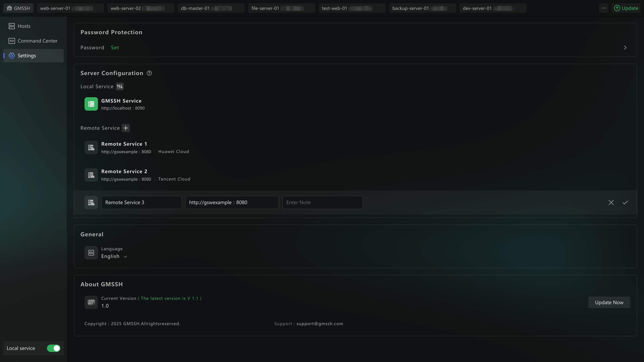Open the more tabs ellipsis menu
The width and height of the screenshot is (644, 362).
(x=604, y=8)
